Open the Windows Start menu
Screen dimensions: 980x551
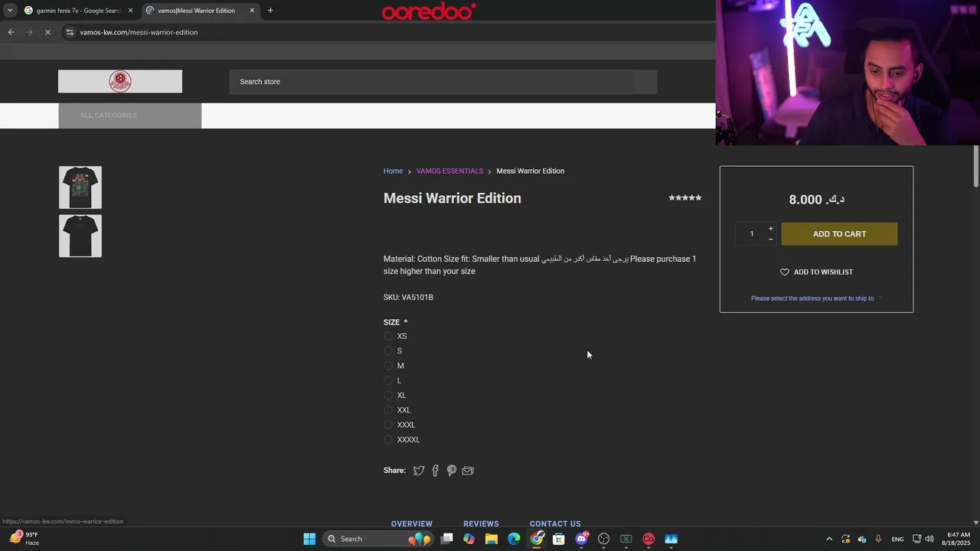(309, 539)
